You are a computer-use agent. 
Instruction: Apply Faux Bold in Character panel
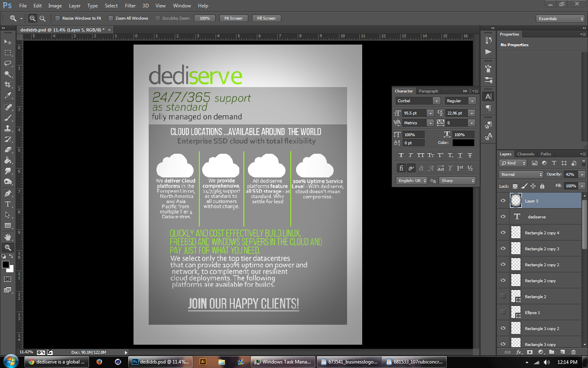pos(401,155)
